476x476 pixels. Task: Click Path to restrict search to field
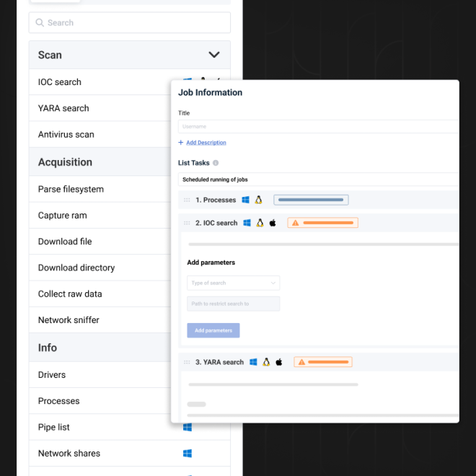coord(233,304)
